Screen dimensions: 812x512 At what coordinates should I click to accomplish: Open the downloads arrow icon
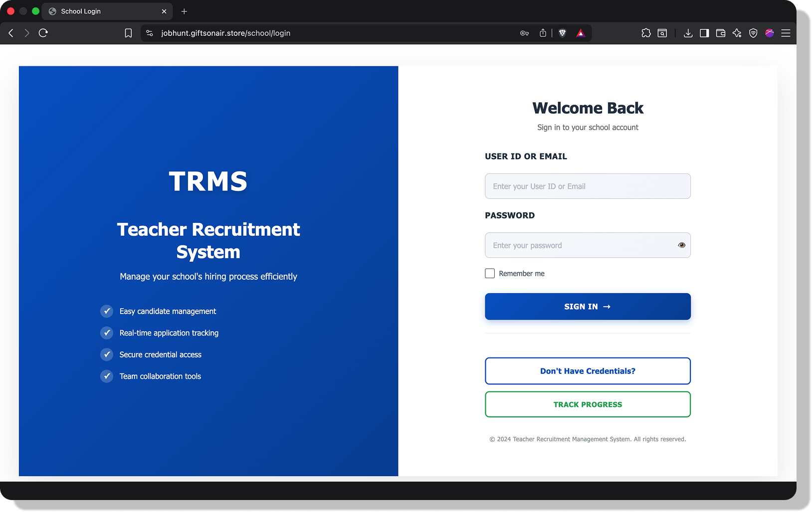pos(688,33)
